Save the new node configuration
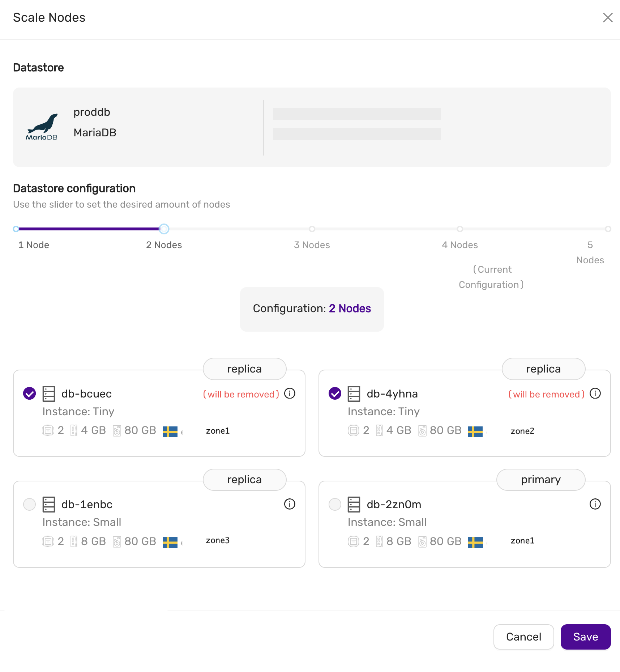 (x=585, y=637)
